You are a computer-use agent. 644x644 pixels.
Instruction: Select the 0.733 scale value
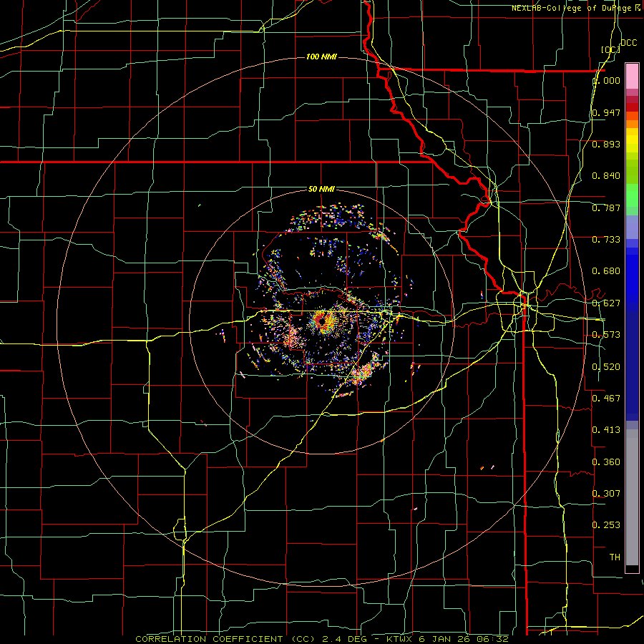click(606, 240)
